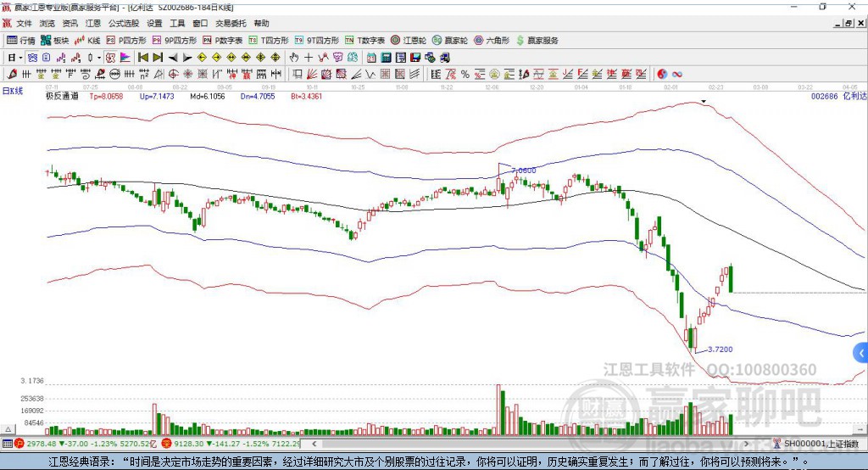
Task: Click the blue infinity symbol icon
Action: click(x=677, y=74)
